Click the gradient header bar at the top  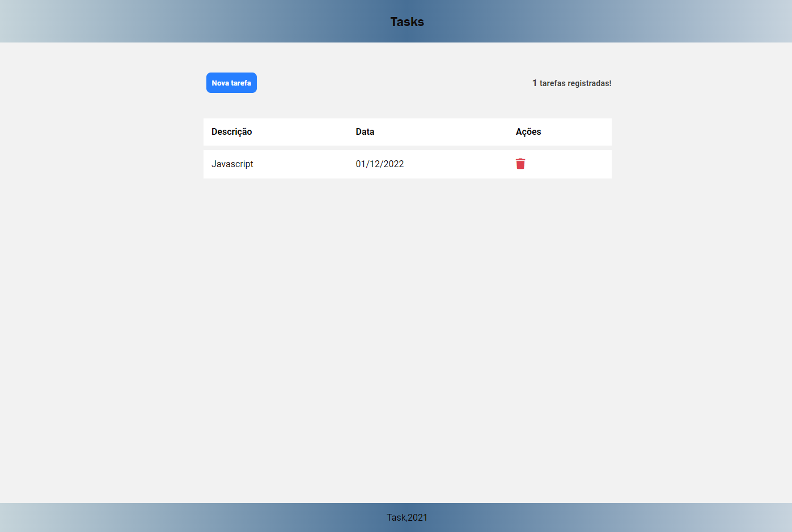(x=406, y=21)
